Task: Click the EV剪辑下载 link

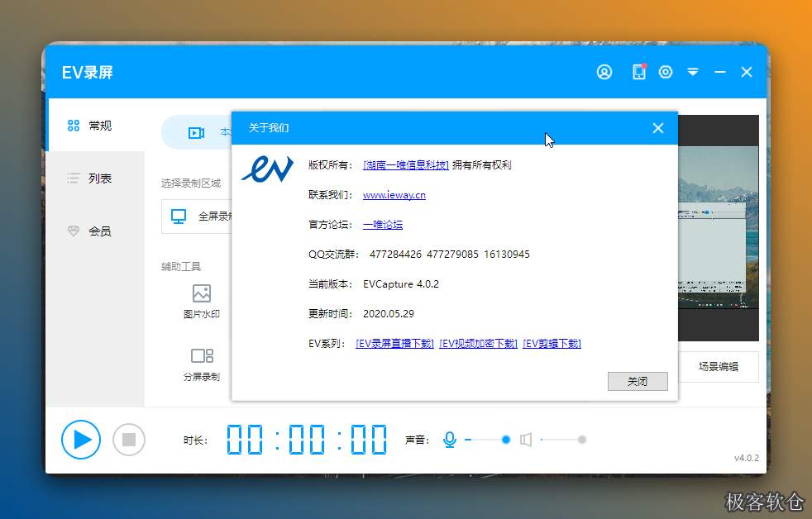Action: pyautogui.click(x=552, y=344)
